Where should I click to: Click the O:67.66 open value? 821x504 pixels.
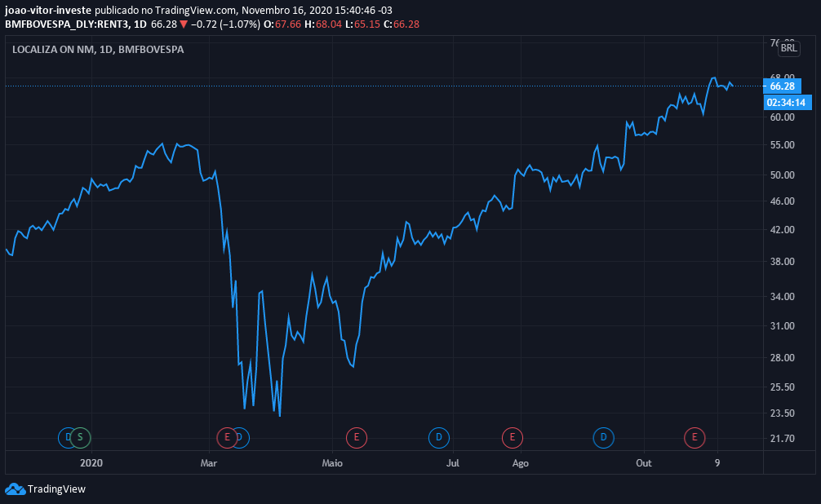(x=282, y=24)
